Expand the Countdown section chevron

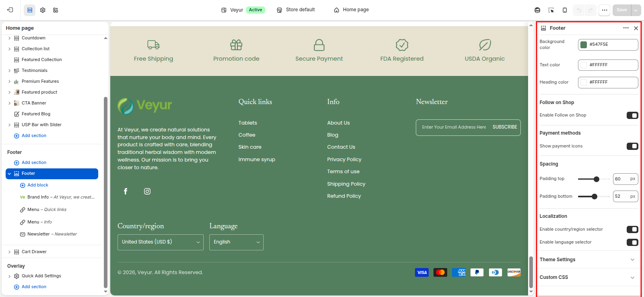coord(9,38)
